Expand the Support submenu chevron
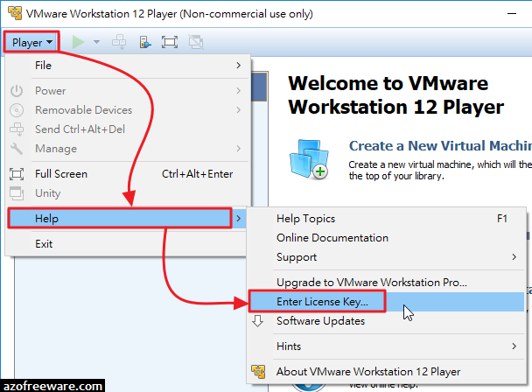Viewport: 532px width, 392px height. click(514, 257)
